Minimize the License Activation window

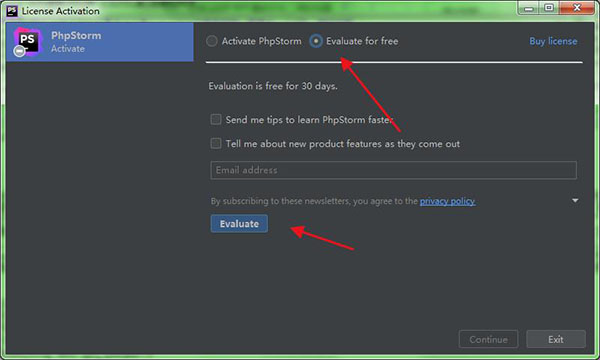528,8
